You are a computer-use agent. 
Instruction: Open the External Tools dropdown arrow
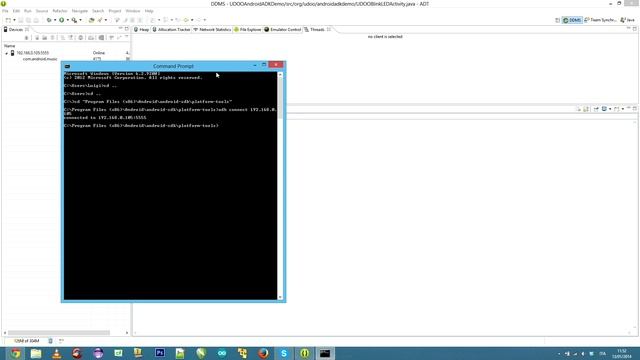point(80,20)
